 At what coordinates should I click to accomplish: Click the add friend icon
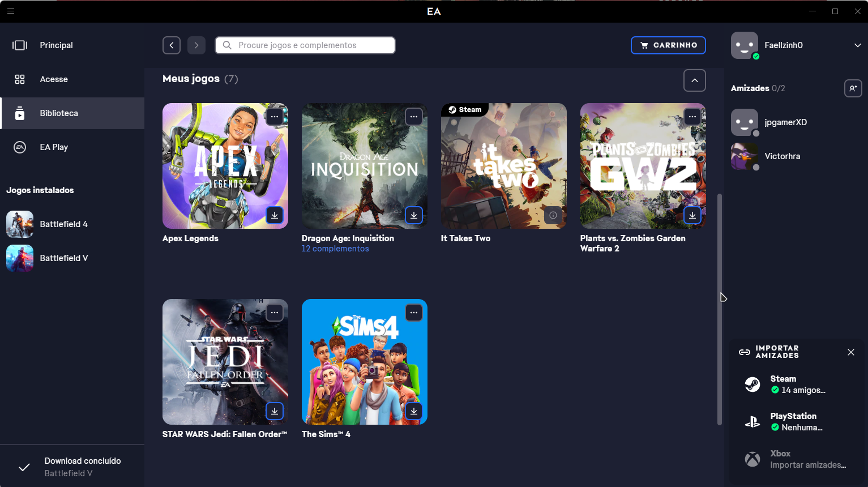pyautogui.click(x=853, y=88)
